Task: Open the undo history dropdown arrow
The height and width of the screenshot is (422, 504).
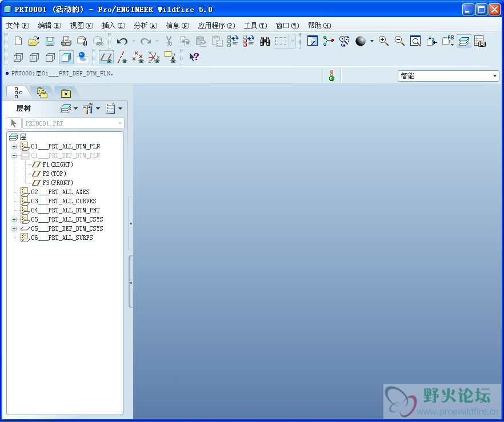Action: (x=134, y=41)
